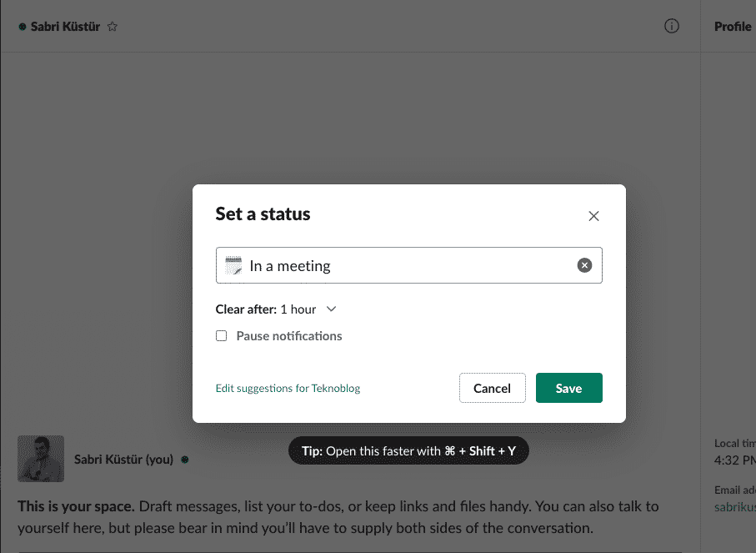
Task: Open emoji picker via calendar emoji
Action: [233, 266]
